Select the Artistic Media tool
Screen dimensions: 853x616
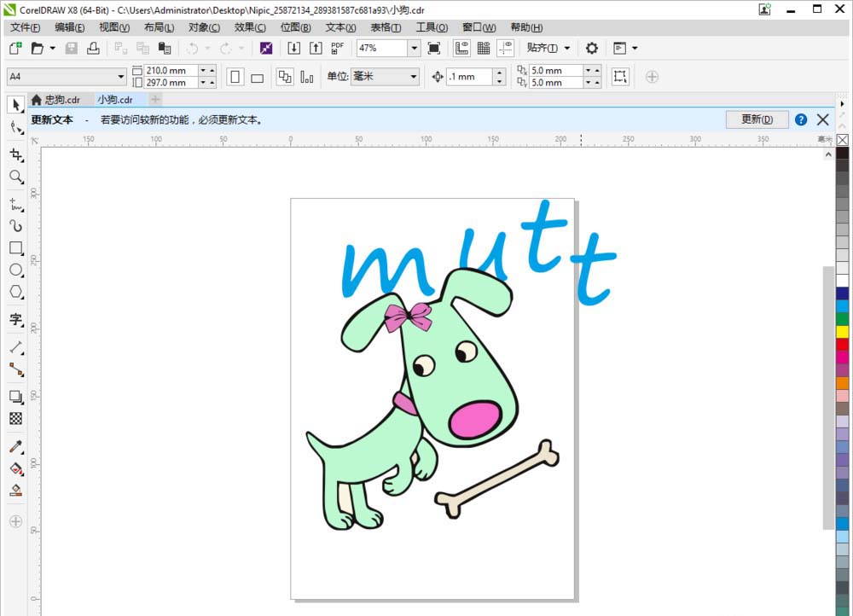tap(15, 226)
